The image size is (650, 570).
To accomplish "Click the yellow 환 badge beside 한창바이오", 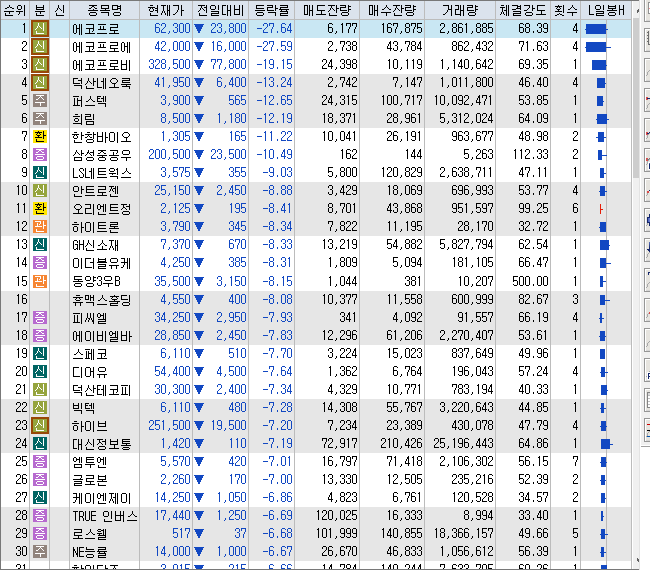I will pyautogui.click(x=40, y=136).
